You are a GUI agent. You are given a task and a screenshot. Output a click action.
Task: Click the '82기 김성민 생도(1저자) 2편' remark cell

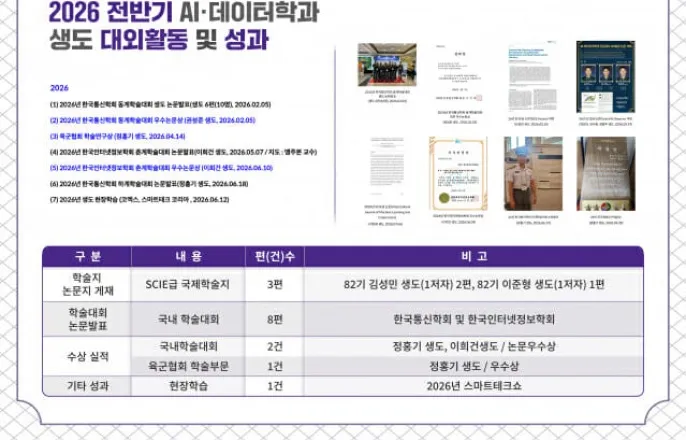[474, 284]
